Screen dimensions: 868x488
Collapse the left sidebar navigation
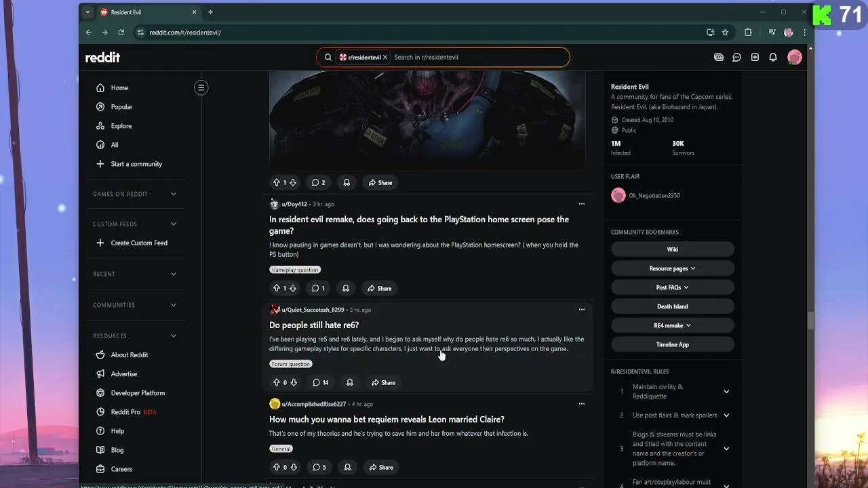point(201,87)
